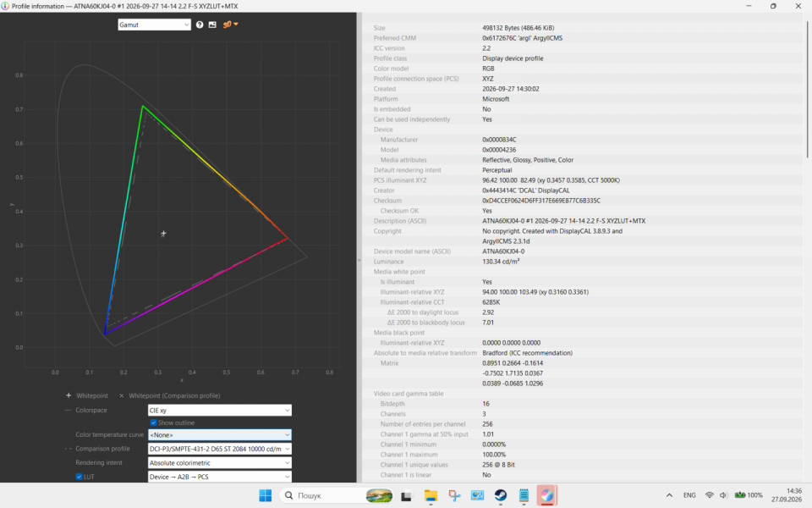Click the Channel 1 unique values '256 @ 8 Bit'
Viewport: 812px width, 508px height.
tap(498, 465)
